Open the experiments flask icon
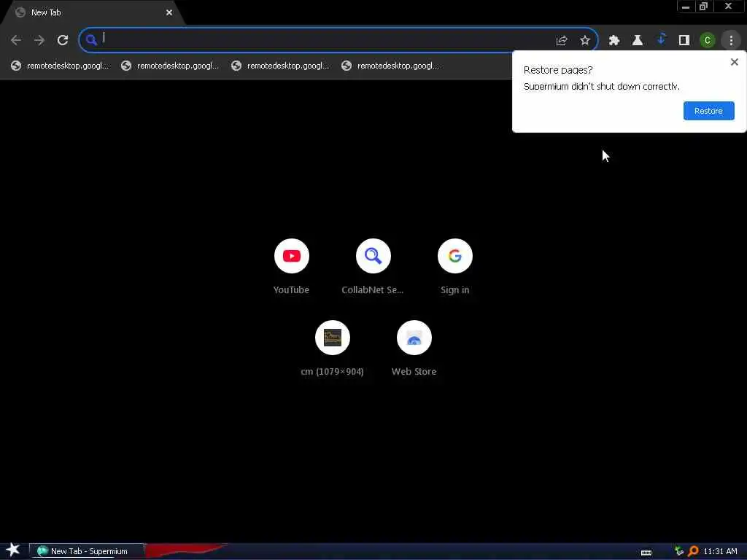The width and height of the screenshot is (747, 560). [x=638, y=41]
